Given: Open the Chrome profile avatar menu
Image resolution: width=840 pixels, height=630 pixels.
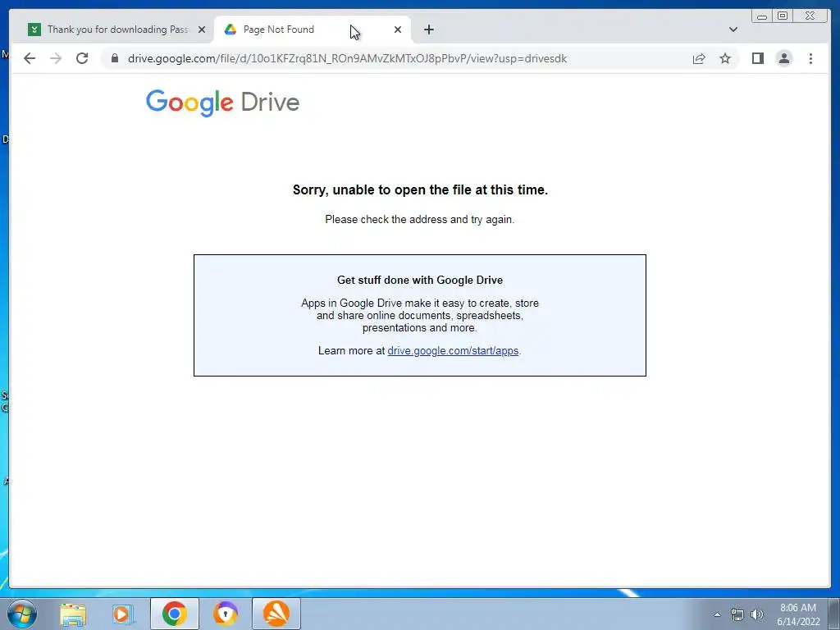Looking at the screenshot, I should point(783,58).
